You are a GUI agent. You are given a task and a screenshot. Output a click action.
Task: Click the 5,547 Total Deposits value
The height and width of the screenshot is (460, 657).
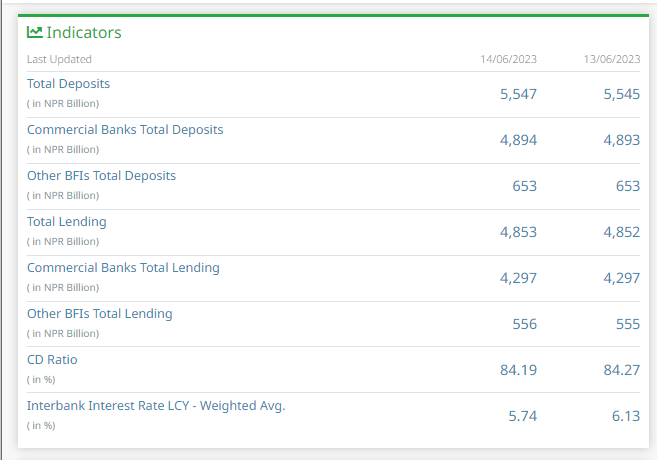coord(518,94)
